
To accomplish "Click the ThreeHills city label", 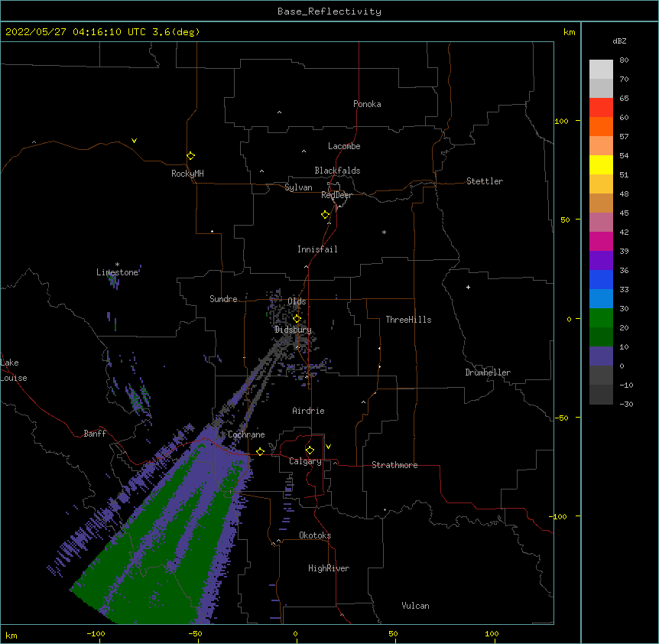I will coord(408,320).
